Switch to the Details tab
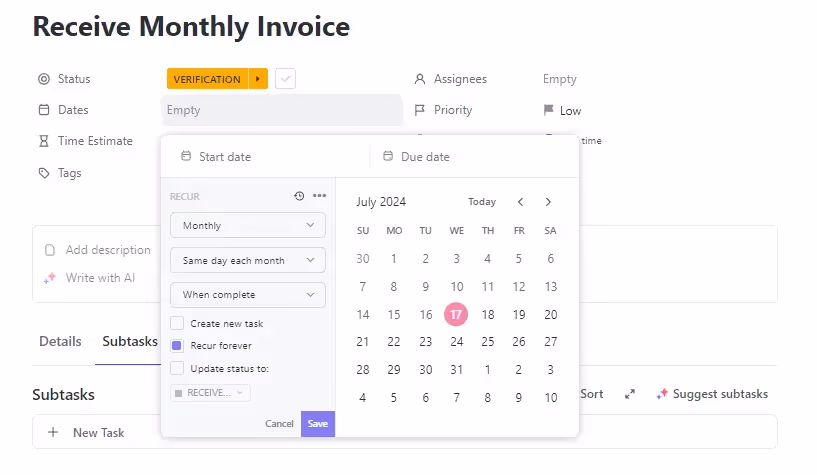The image size is (817, 475). (60, 341)
